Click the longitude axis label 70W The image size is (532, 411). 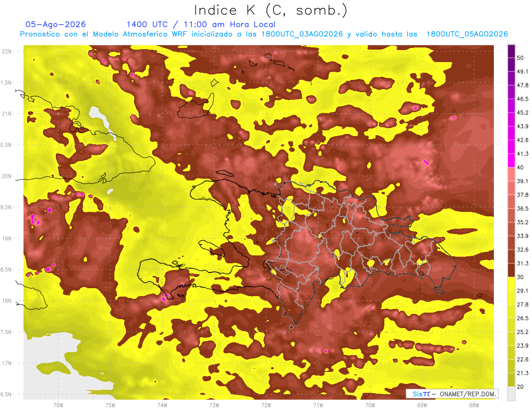pyautogui.click(x=370, y=405)
